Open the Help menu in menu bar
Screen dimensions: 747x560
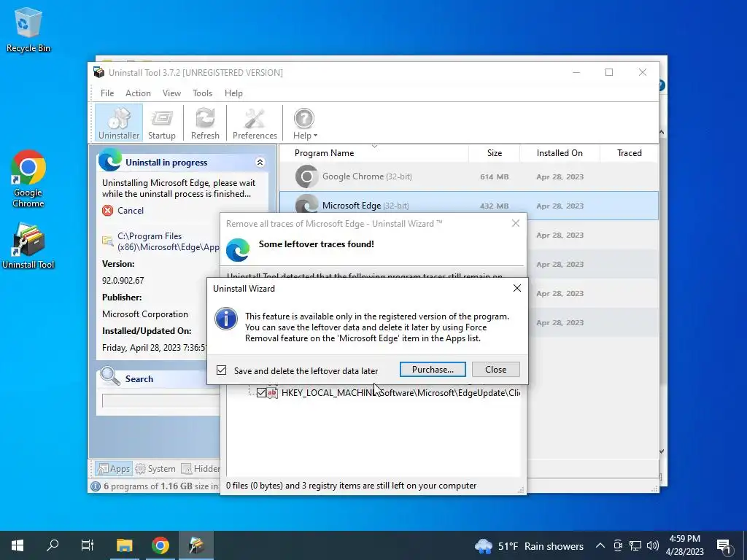click(233, 93)
